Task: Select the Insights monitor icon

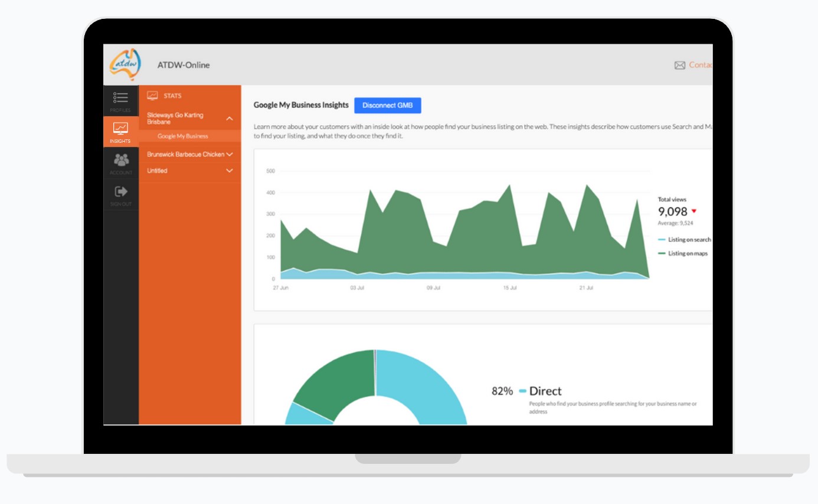Action: (x=120, y=128)
